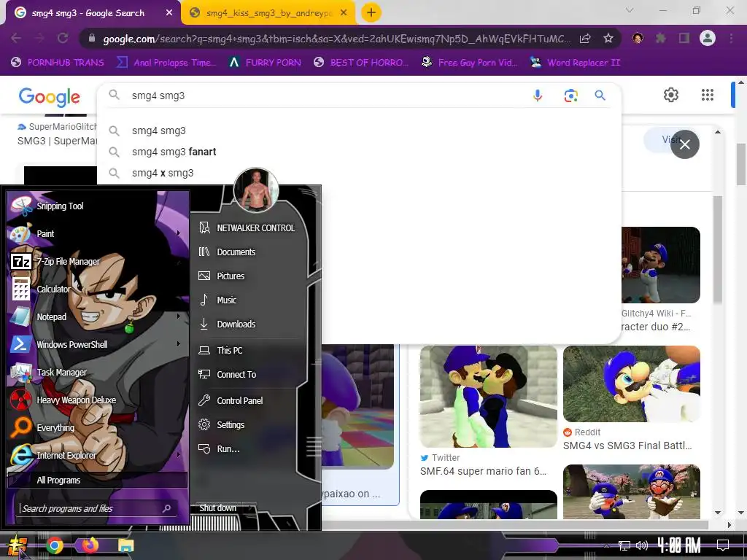The image size is (747, 560).
Task: Expand the Internet Explorer submenu arrow
Action: [179, 455]
